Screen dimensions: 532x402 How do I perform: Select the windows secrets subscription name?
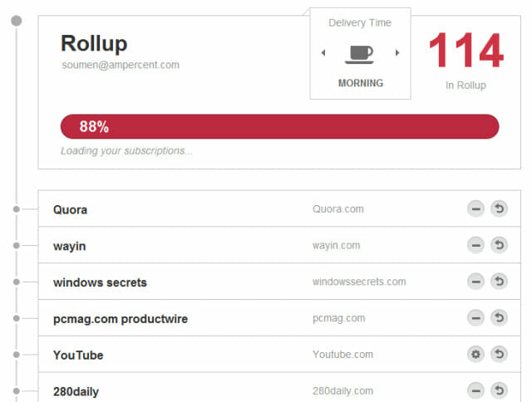coord(100,282)
